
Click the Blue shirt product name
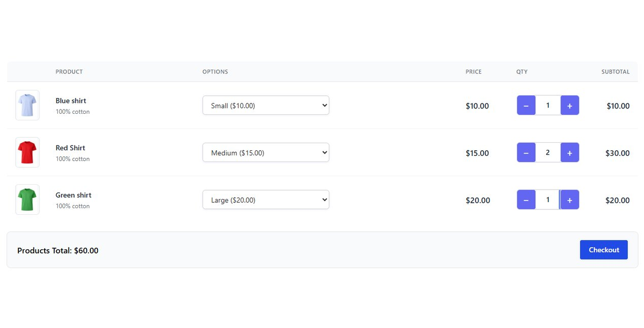click(71, 100)
